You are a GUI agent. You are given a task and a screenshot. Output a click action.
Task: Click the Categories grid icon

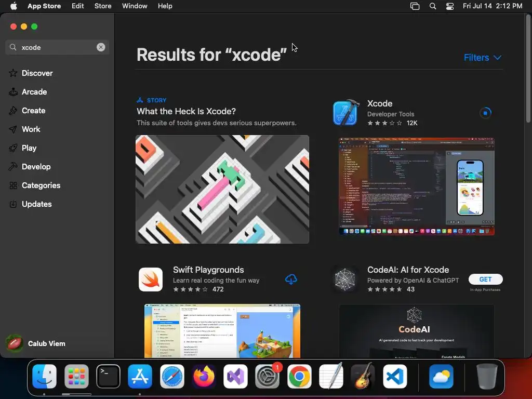(x=13, y=185)
